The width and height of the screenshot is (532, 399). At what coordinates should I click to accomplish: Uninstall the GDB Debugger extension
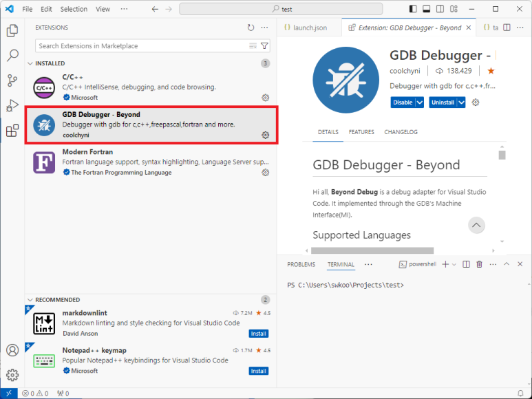[x=443, y=103]
